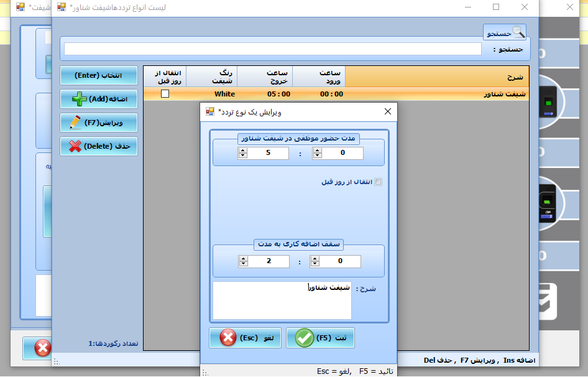Cancel with the red X Esc button
The image size is (588, 377).
pos(245,338)
